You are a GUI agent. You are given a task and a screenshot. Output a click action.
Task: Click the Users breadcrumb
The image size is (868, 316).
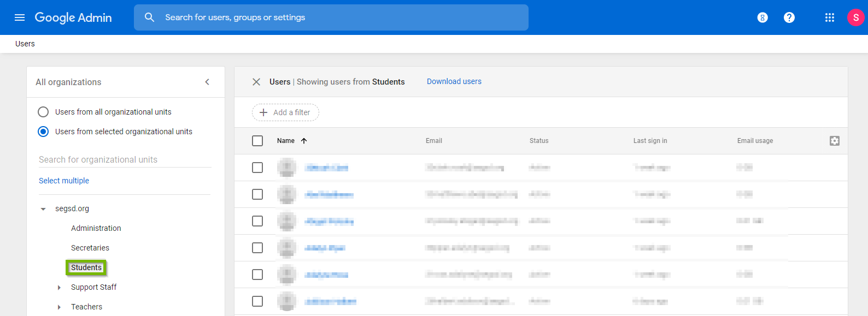pos(25,44)
